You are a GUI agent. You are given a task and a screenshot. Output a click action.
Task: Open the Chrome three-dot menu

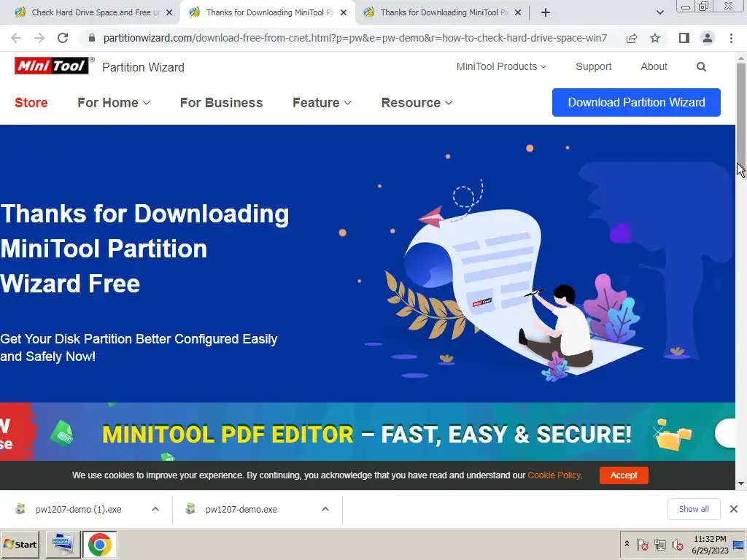(731, 38)
